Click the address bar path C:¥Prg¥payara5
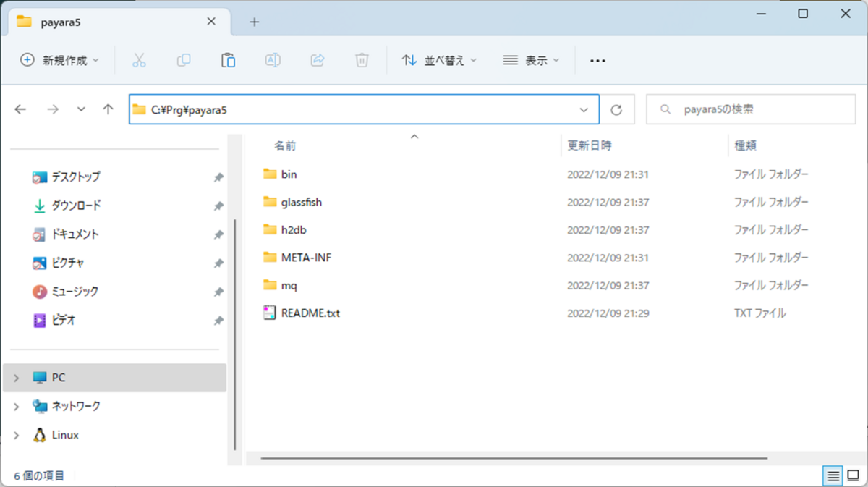 pos(189,110)
